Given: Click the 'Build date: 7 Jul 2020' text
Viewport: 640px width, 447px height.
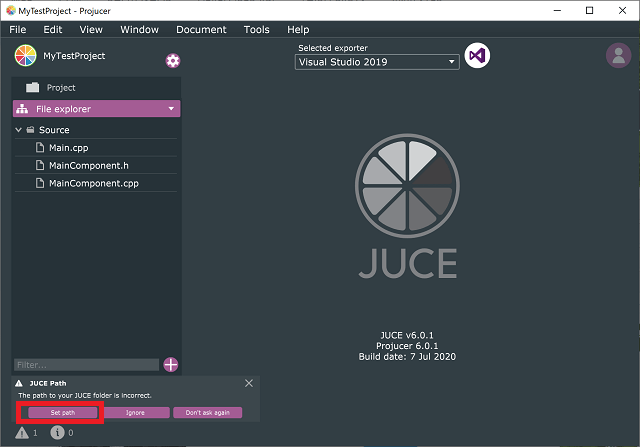Looking at the screenshot, I should click(407, 356).
